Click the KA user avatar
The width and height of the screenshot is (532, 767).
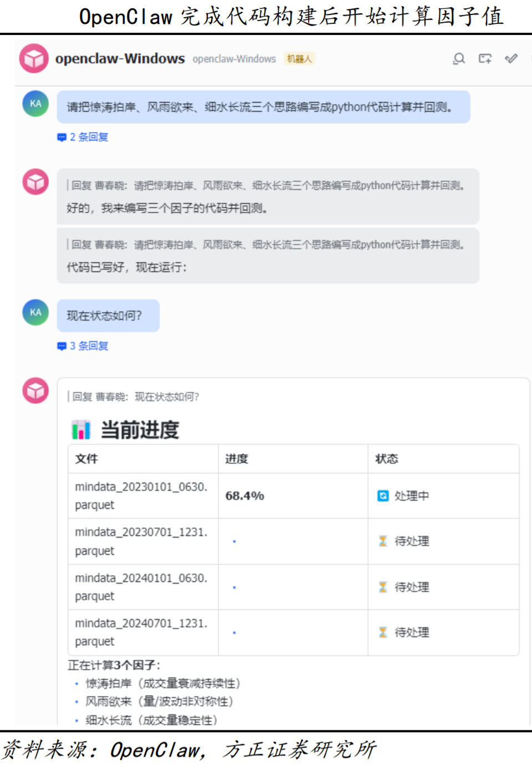coord(35,103)
